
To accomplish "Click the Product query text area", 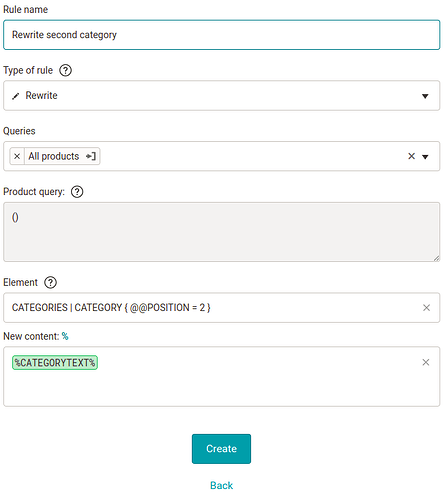I will click(222, 232).
